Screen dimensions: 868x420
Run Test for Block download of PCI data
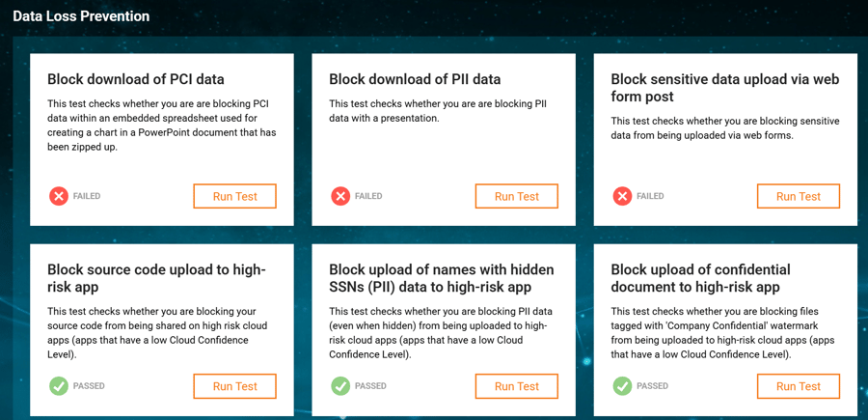[x=234, y=196]
